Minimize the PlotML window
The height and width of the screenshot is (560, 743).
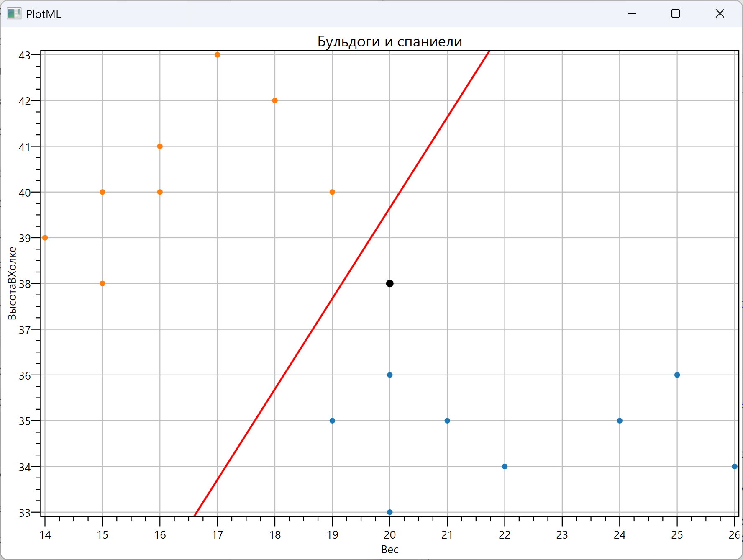[632, 14]
